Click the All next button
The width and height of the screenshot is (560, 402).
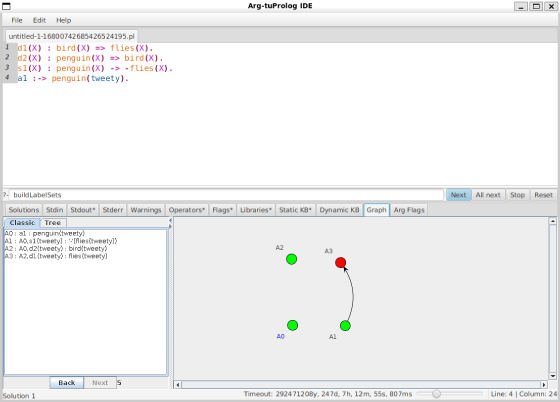coord(488,195)
